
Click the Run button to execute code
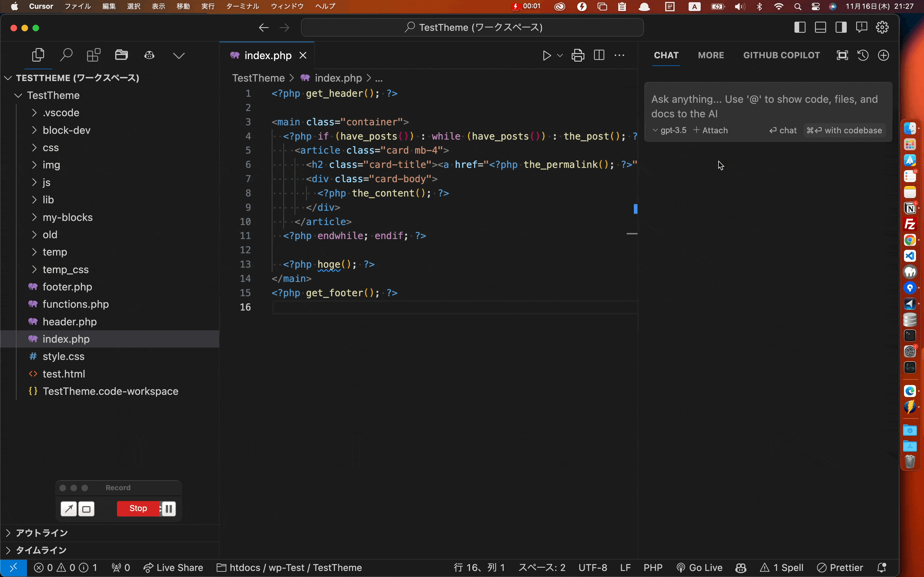546,55
